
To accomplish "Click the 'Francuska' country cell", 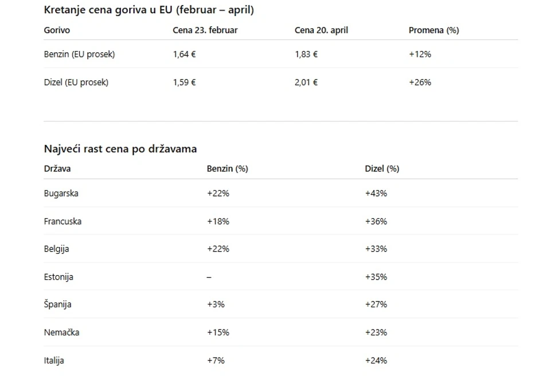I will point(63,221).
